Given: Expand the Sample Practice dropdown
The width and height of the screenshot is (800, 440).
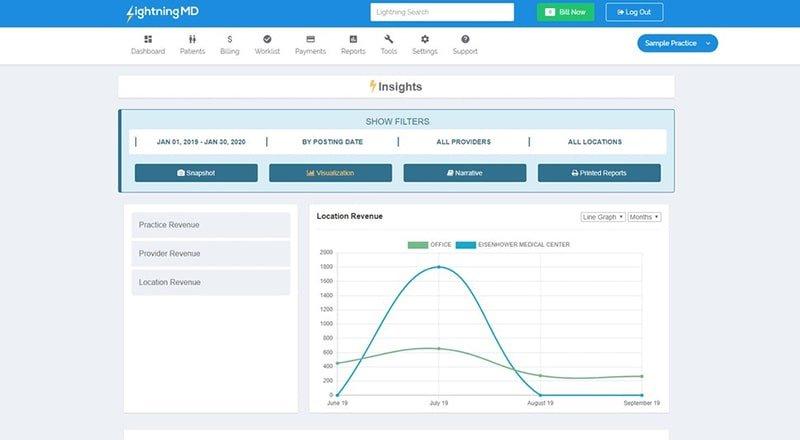Looking at the screenshot, I should click(x=678, y=43).
